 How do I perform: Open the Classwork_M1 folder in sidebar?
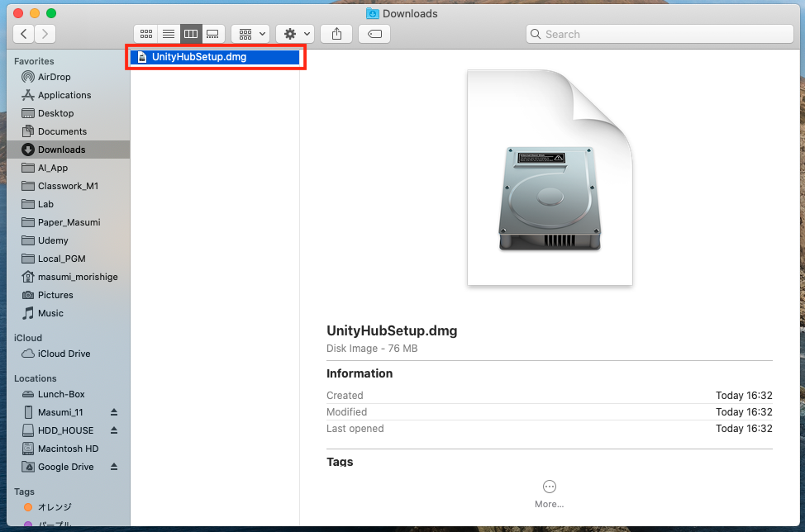point(68,186)
